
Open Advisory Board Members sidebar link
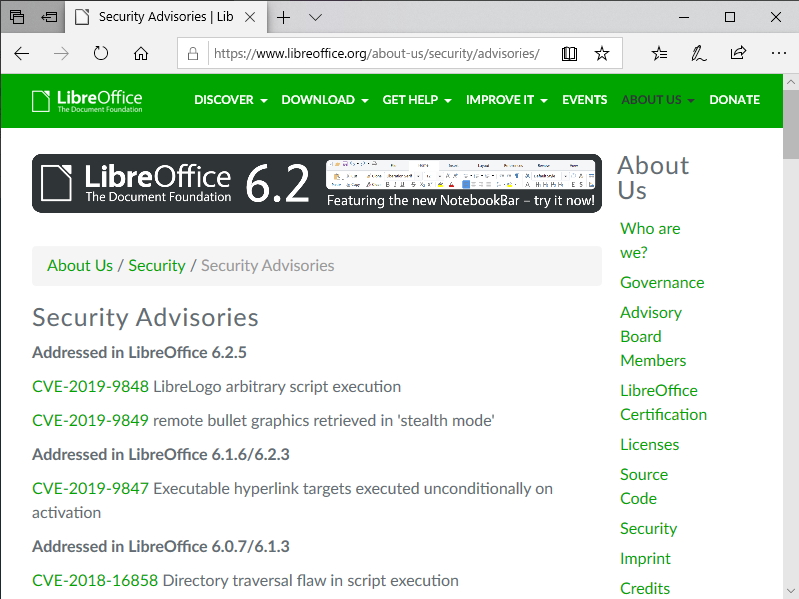(x=653, y=337)
